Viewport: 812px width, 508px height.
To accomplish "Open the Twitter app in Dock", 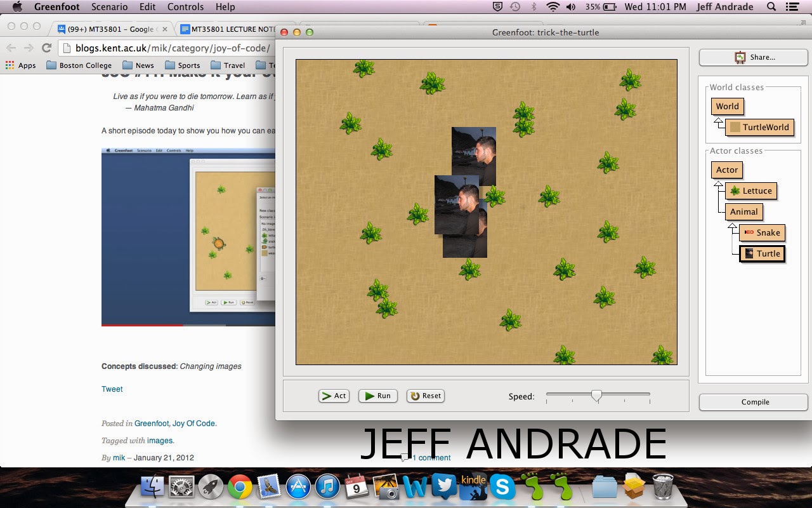I will [444, 487].
